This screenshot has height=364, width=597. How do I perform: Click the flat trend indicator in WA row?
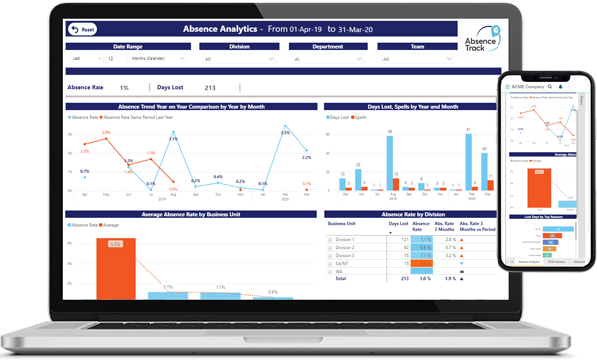(x=462, y=272)
